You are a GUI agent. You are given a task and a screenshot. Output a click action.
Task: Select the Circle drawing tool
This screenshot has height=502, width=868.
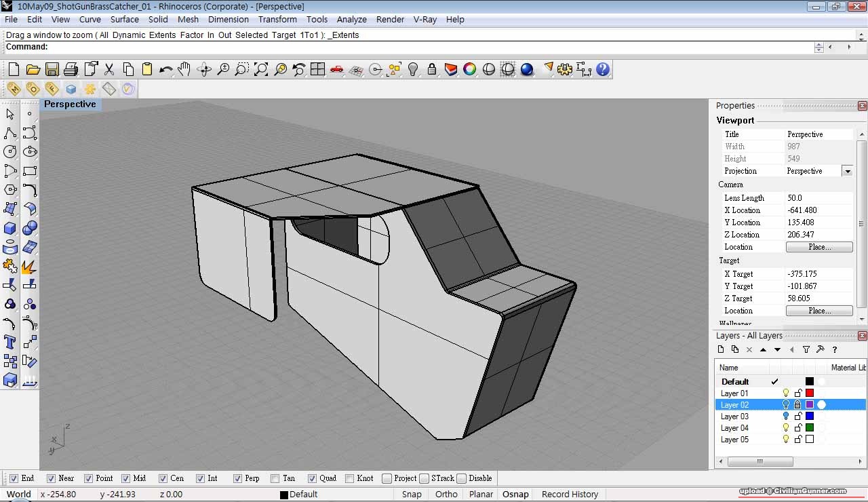10,152
